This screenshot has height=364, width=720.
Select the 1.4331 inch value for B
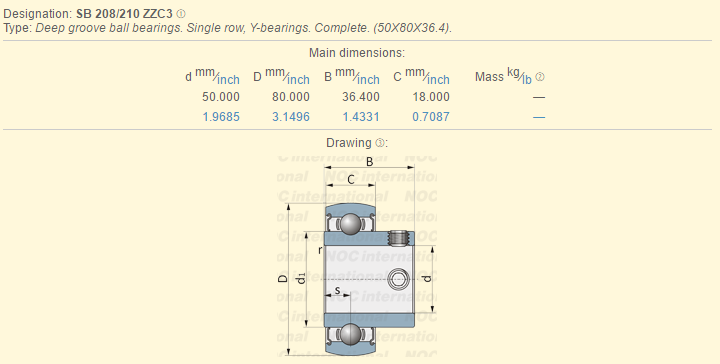point(361,117)
